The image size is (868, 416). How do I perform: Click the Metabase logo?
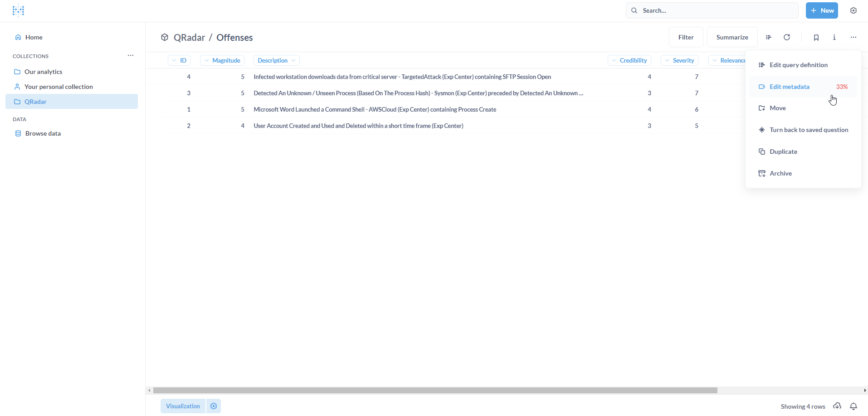point(18,10)
